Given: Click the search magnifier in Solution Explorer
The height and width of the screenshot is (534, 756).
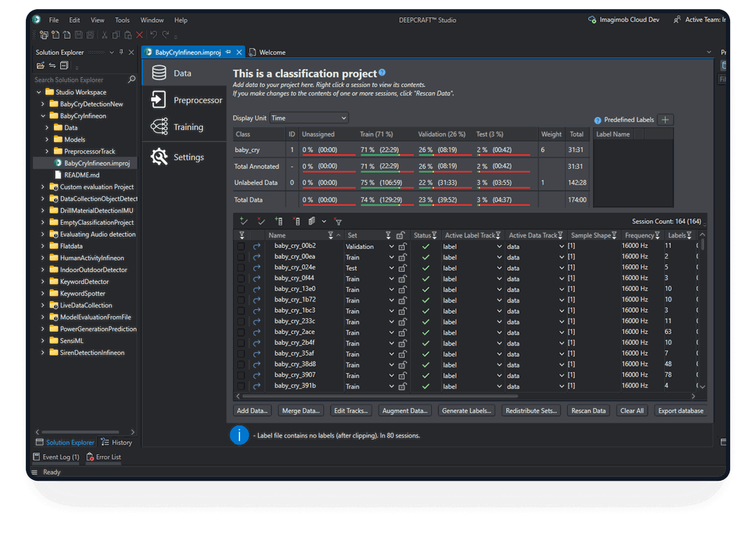Looking at the screenshot, I should [132, 80].
